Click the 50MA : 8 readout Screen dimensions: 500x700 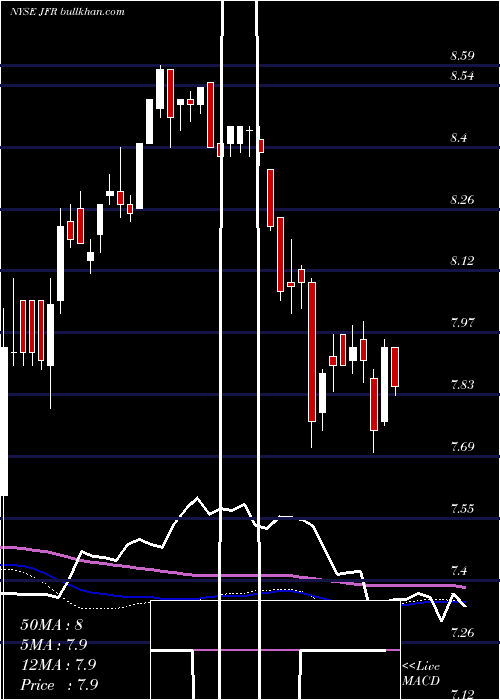pyautogui.click(x=51, y=625)
